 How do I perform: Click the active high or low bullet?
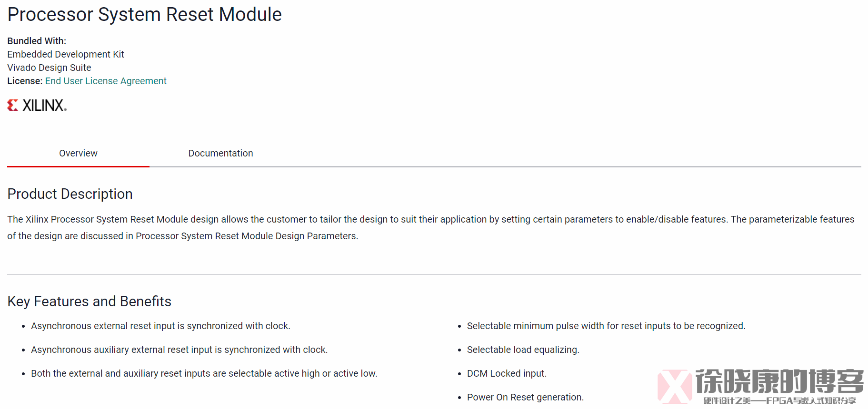pyautogui.click(x=204, y=373)
